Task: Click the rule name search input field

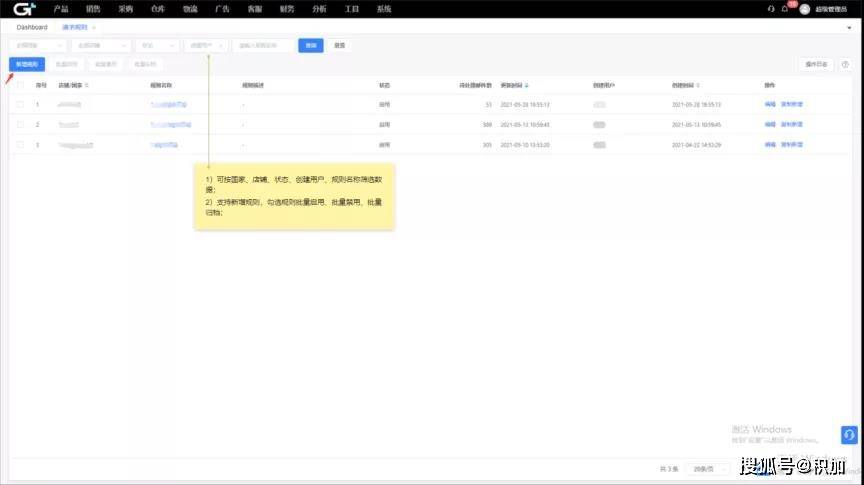Action: 263,45
